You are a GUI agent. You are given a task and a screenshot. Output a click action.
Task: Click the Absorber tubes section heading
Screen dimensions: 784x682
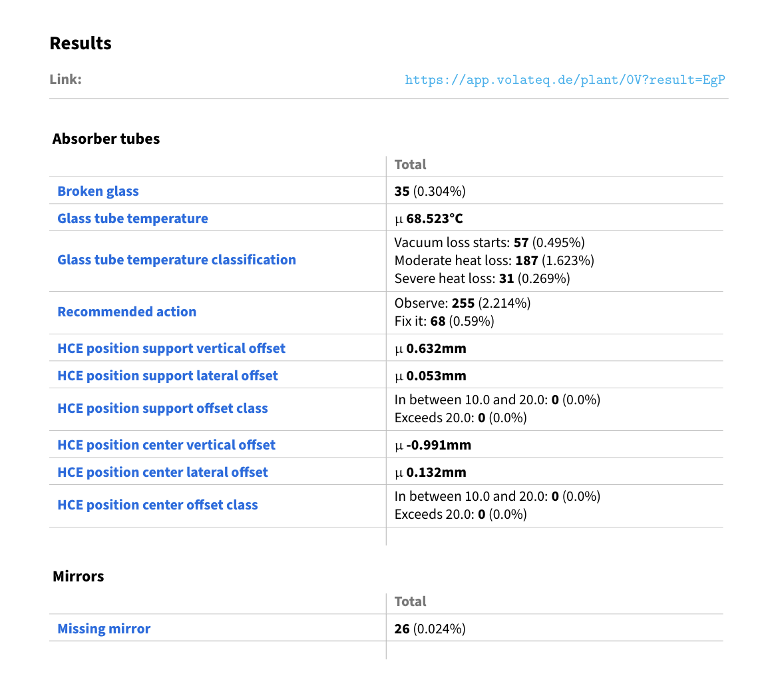(x=106, y=139)
